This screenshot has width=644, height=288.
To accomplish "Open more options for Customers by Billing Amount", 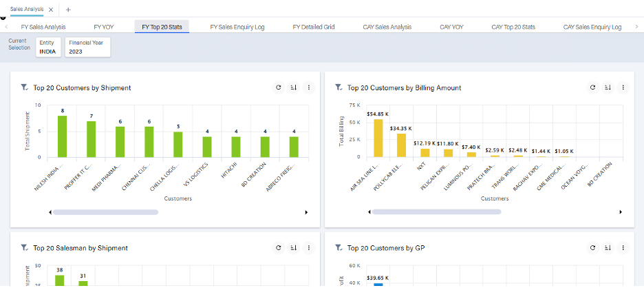I will click(x=623, y=88).
